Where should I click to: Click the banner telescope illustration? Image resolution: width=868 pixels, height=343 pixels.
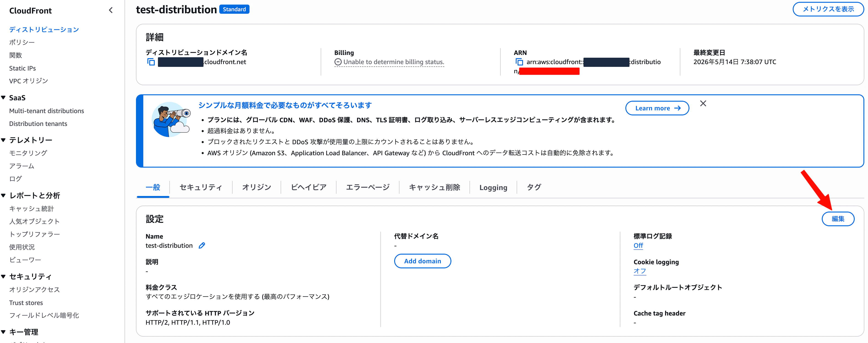point(171,119)
